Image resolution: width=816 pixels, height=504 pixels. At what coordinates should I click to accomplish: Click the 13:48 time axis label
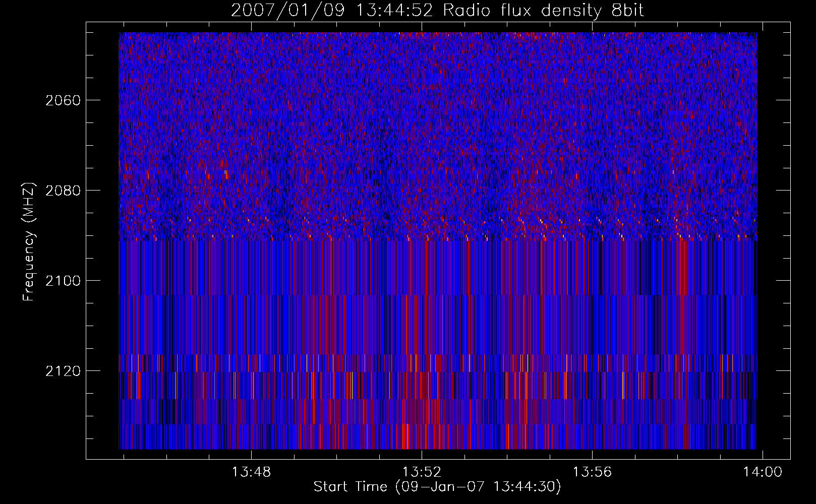[x=251, y=472]
